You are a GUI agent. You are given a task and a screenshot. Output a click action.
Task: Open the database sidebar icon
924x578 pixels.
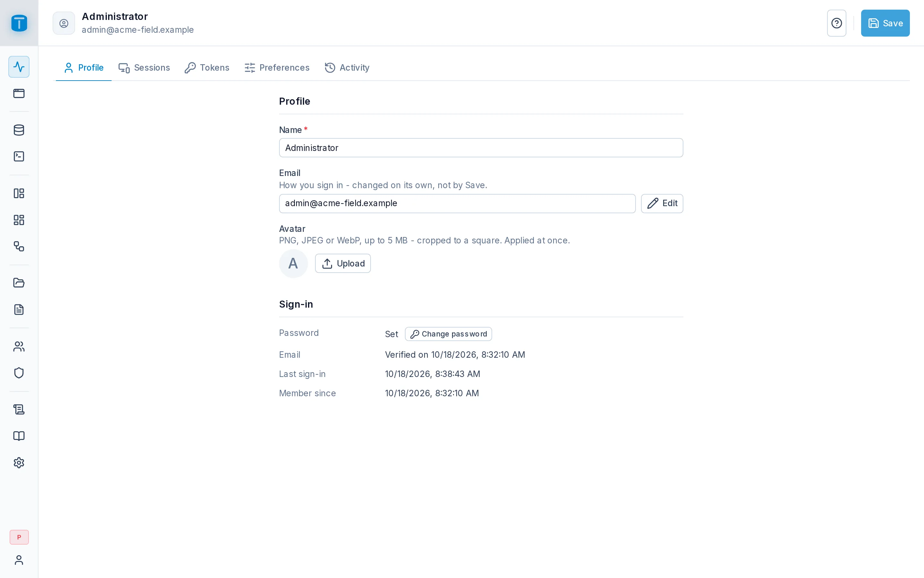(x=19, y=130)
